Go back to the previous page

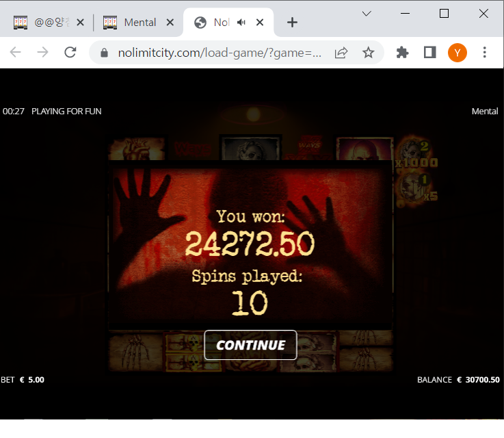click(x=16, y=52)
